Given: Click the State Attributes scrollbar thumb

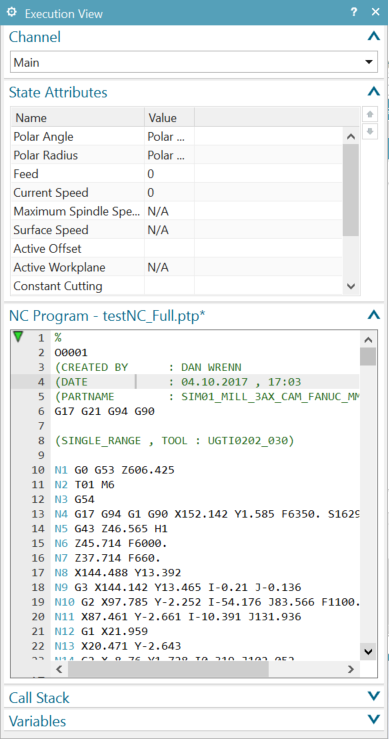Looking at the screenshot, I should [351, 190].
